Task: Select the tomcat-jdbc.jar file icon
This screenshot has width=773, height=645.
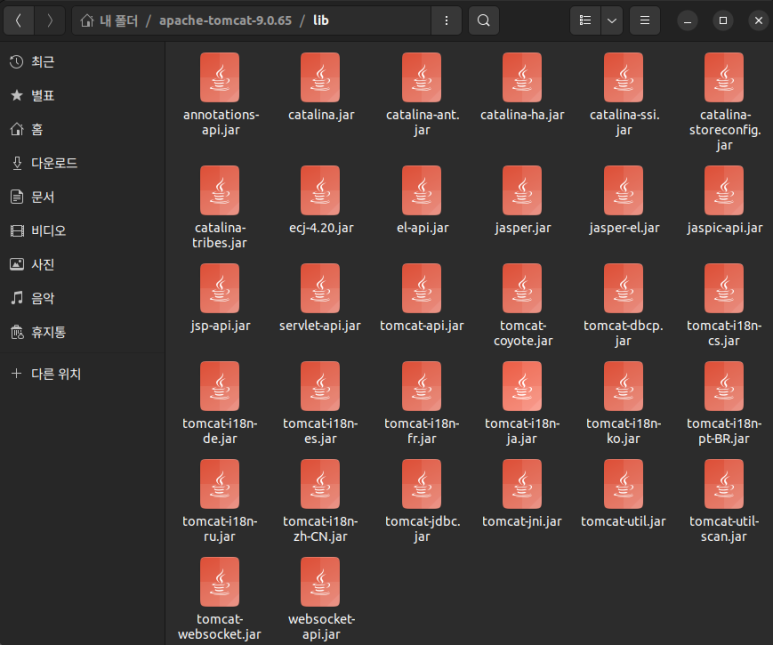Action: point(422,484)
